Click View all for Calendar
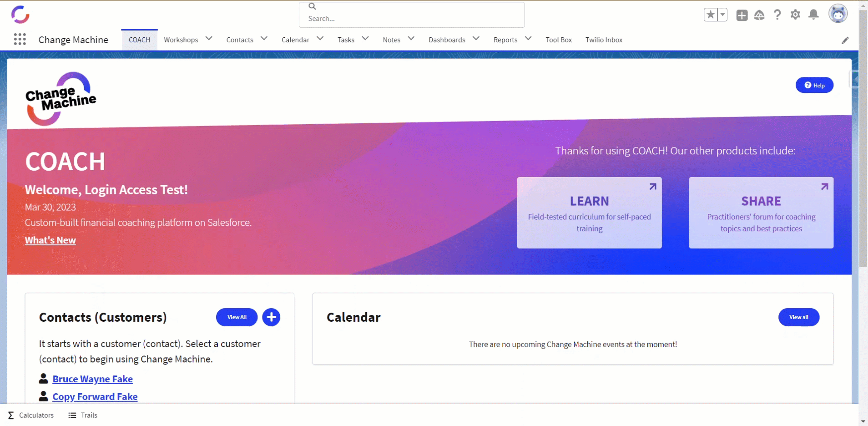The width and height of the screenshot is (868, 426). (799, 317)
